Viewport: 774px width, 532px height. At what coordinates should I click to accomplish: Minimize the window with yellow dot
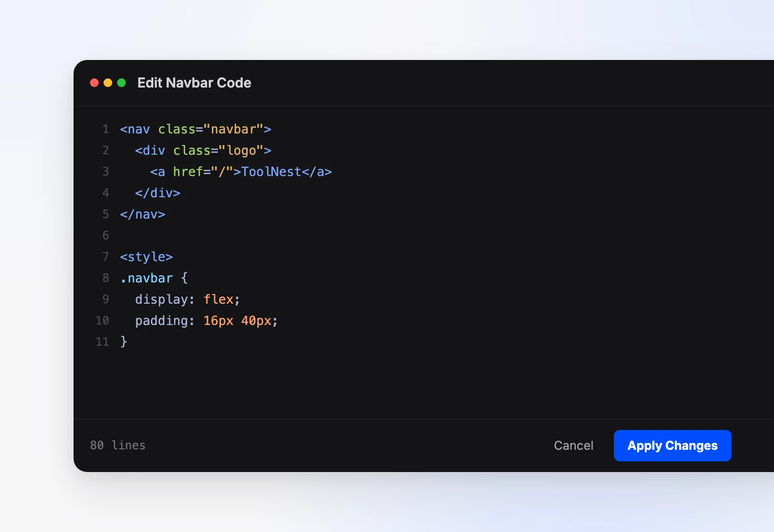pyautogui.click(x=108, y=83)
